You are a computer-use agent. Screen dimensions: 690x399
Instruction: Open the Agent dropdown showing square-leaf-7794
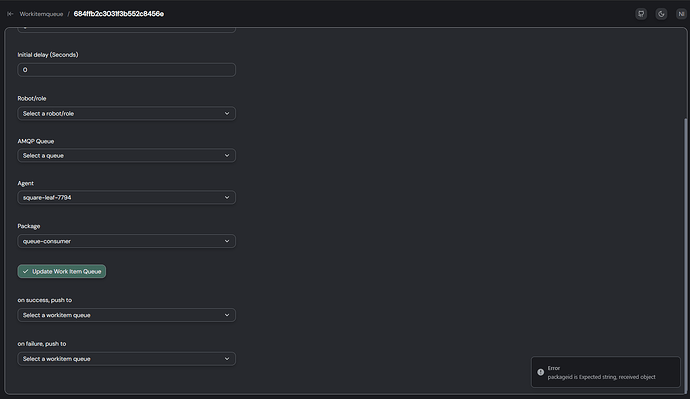pyautogui.click(x=127, y=198)
